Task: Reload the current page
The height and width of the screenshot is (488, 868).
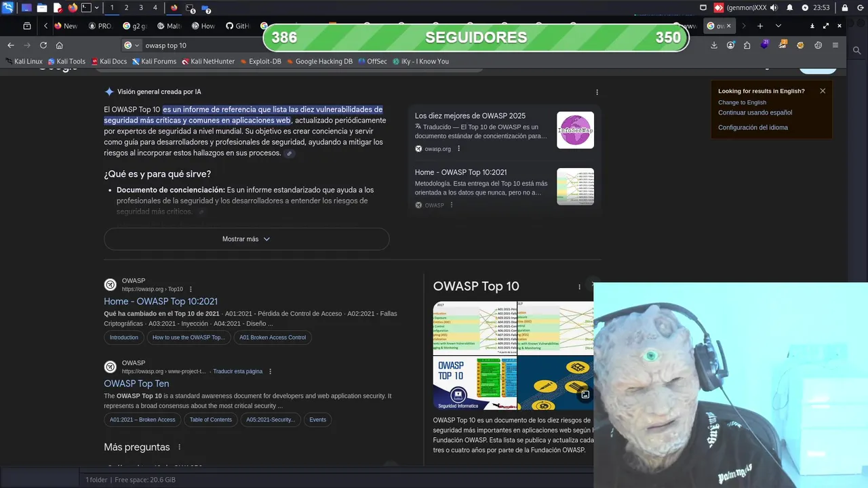Action: [x=43, y=45]
